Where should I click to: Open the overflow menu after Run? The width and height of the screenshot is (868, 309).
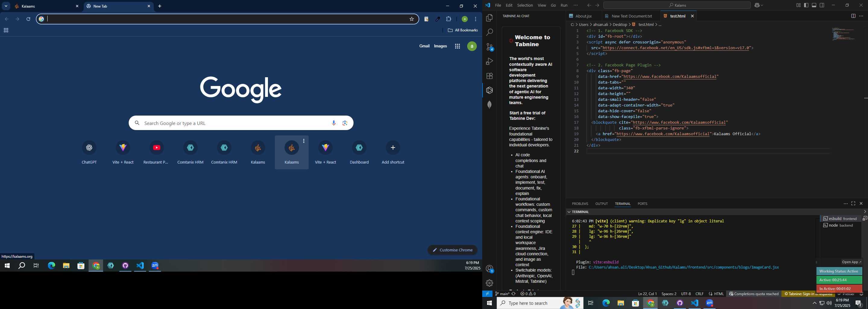[576, 5]
